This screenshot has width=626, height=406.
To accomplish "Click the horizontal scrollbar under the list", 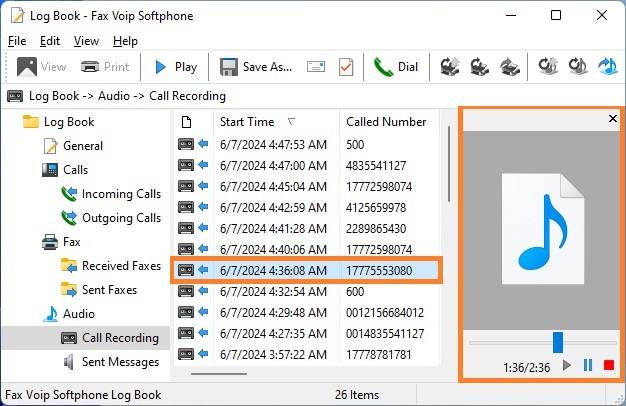I will [x=219, y=374].
